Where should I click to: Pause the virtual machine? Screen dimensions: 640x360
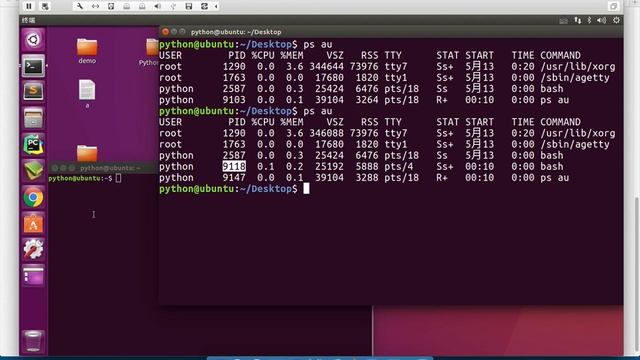point(29,6)
